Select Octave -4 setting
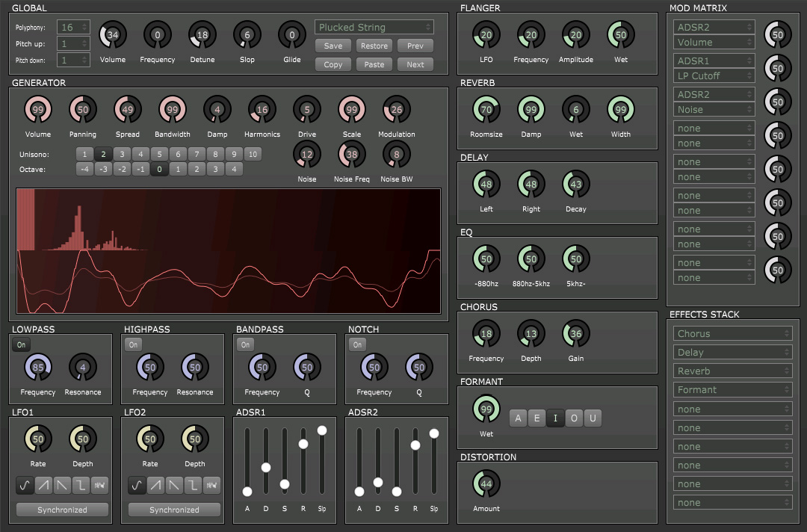Image resolution: width=807 pixels, height=532 pixels. [x=85, y=169]
